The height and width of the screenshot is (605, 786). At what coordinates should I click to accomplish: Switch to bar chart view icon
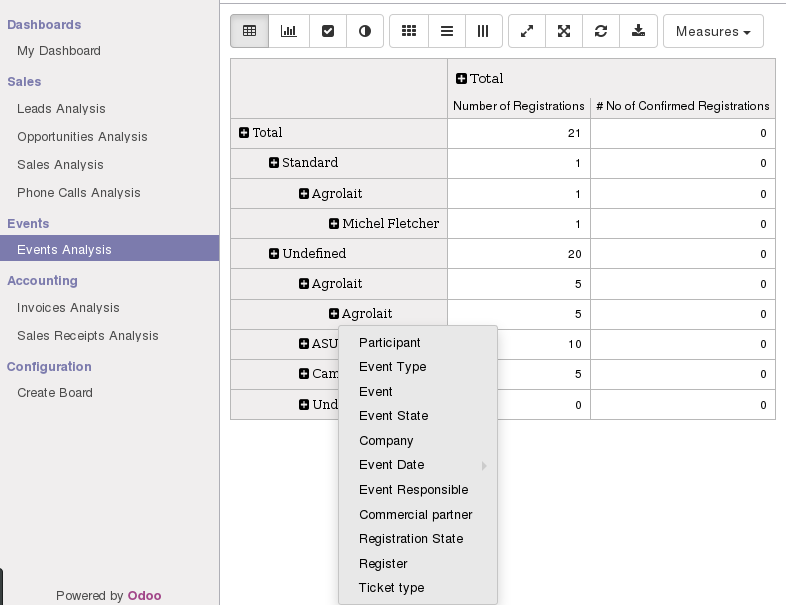(x=288, y=31)
